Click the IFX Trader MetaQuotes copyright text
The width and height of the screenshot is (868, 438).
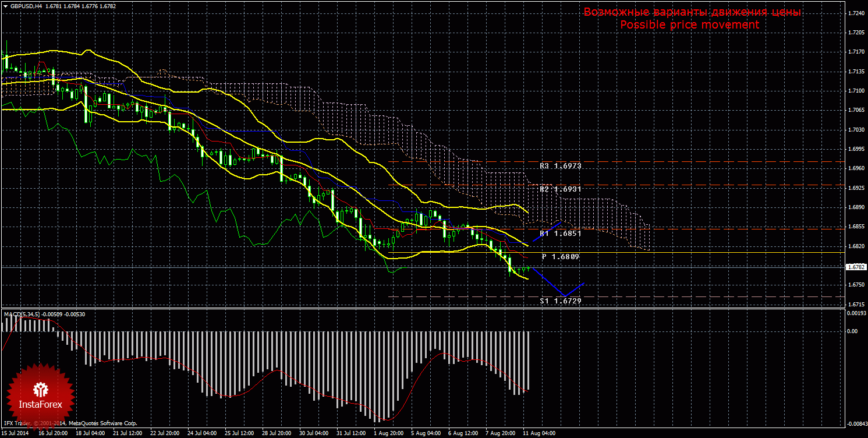coord(70,423)
